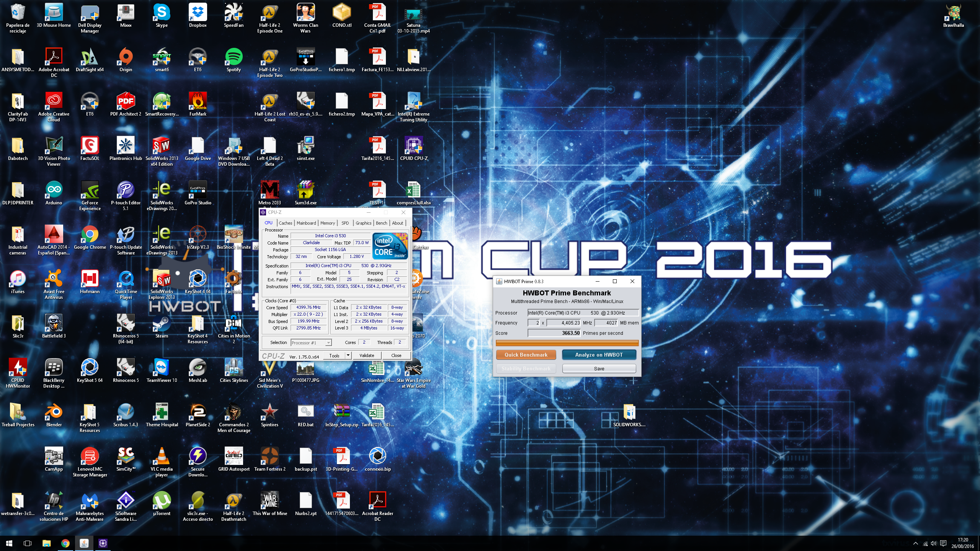
Task: Open the Tools dropdown arrow in CPU-Z
Action: pos(348,355)
